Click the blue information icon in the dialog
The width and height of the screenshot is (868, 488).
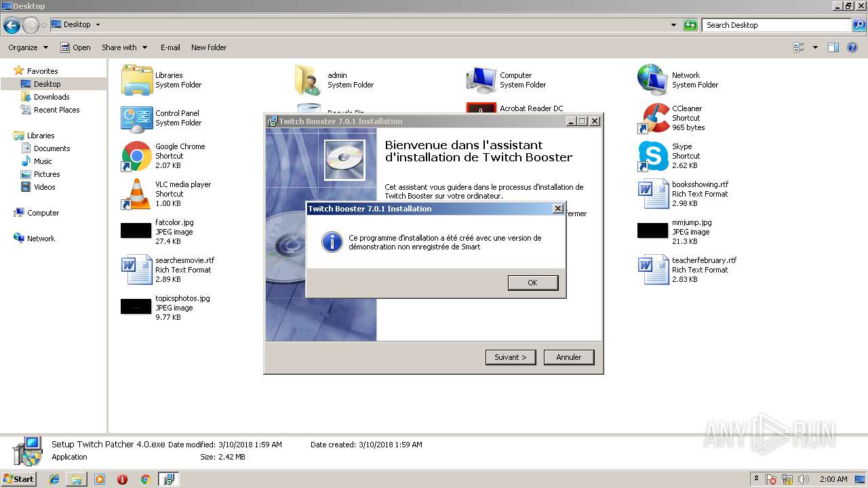point(332,242)
